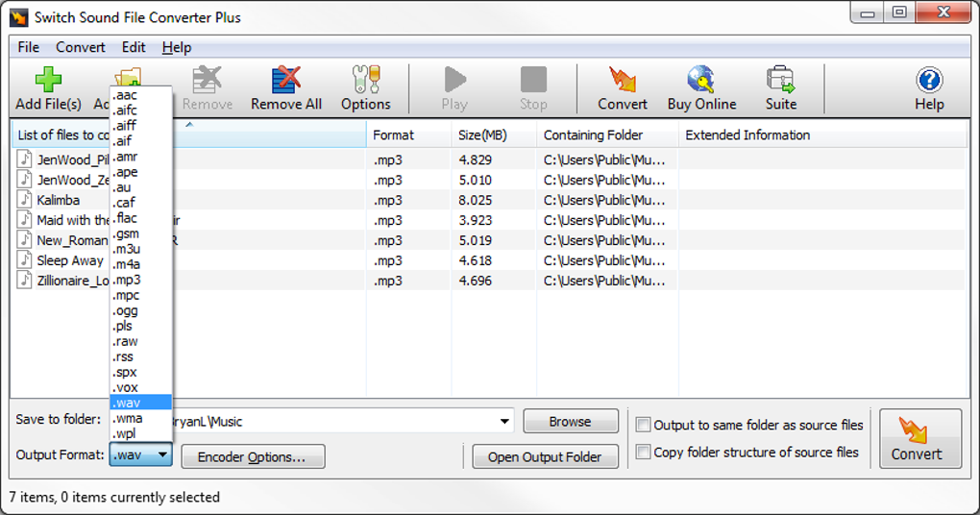Viewport: 980px width, 515px height.
Task: Choose .wma from the format list
Action: (x=140, y=418)
